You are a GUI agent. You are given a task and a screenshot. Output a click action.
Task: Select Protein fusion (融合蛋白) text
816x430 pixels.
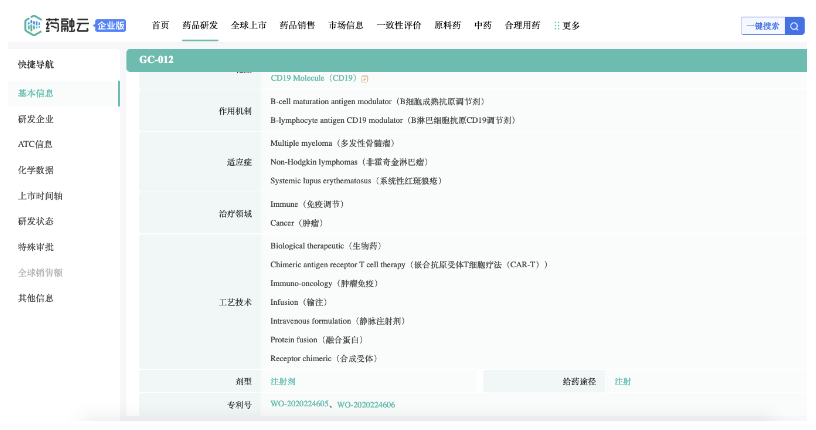pyautogui.click(x=318, y=339)
